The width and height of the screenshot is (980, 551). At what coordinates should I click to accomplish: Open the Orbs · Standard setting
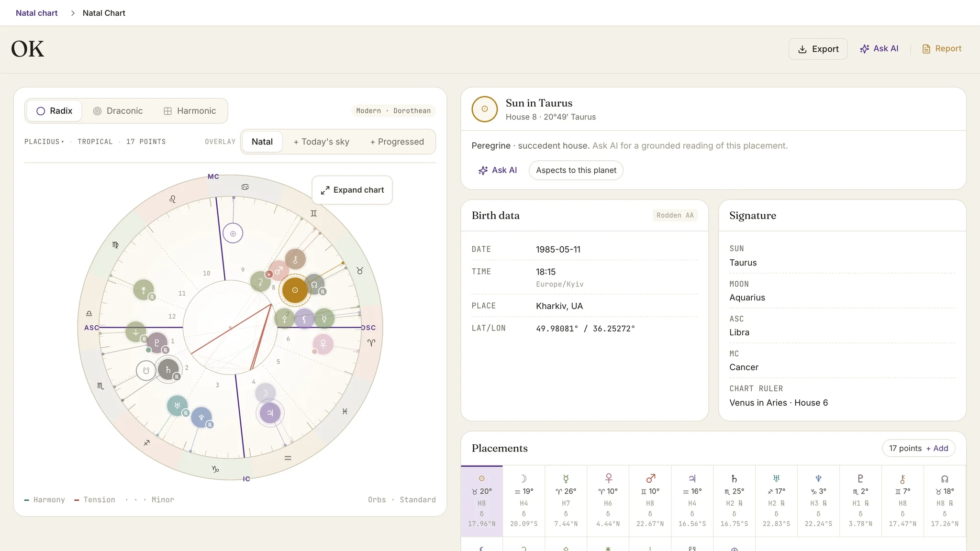(402, 500)
